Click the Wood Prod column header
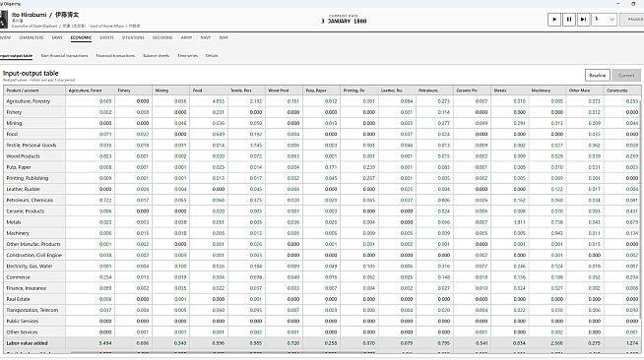 tap(285, 90)
